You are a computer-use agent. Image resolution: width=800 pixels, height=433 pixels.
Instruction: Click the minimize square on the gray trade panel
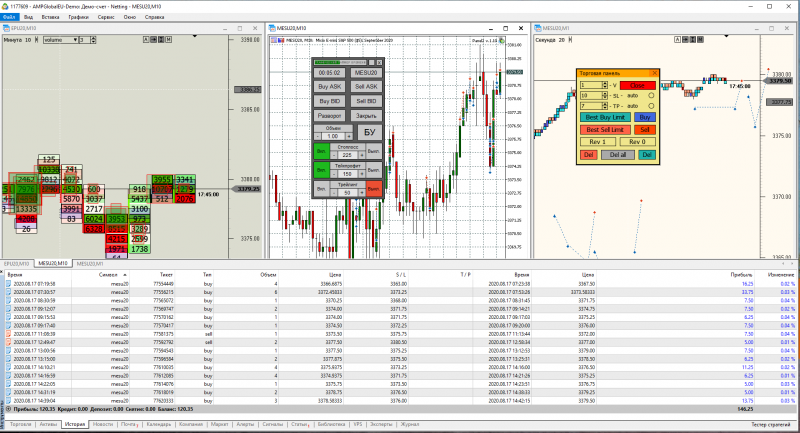point(371,62)
